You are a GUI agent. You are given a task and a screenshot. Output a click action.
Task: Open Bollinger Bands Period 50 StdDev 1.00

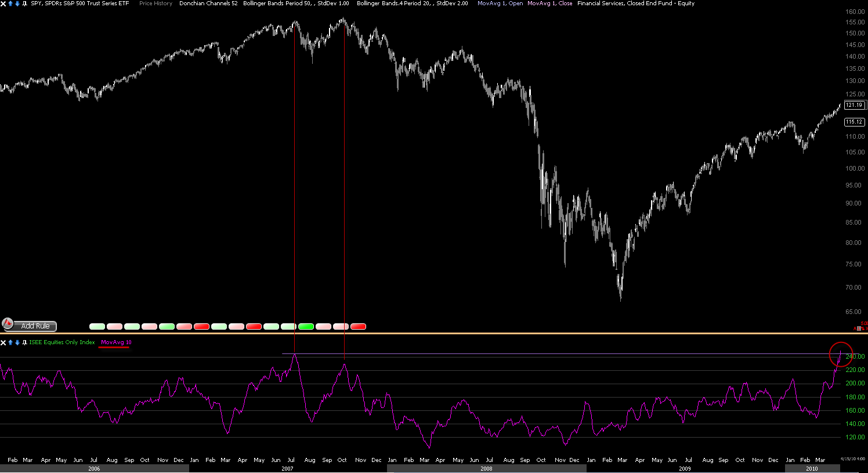(x=296, y=3)
